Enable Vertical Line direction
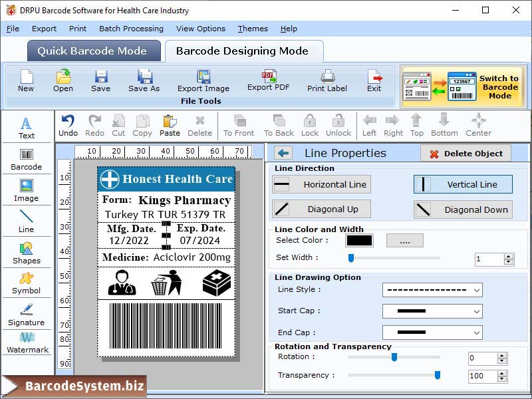532x399 pixels. pyautogui.click(x=462, y=184)
